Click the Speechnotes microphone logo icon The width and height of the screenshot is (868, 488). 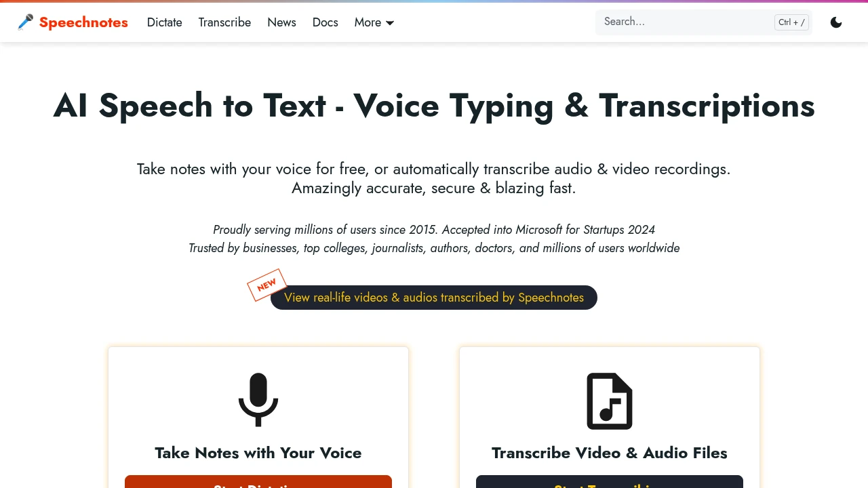pyautogui.click(x=25, y=22)
